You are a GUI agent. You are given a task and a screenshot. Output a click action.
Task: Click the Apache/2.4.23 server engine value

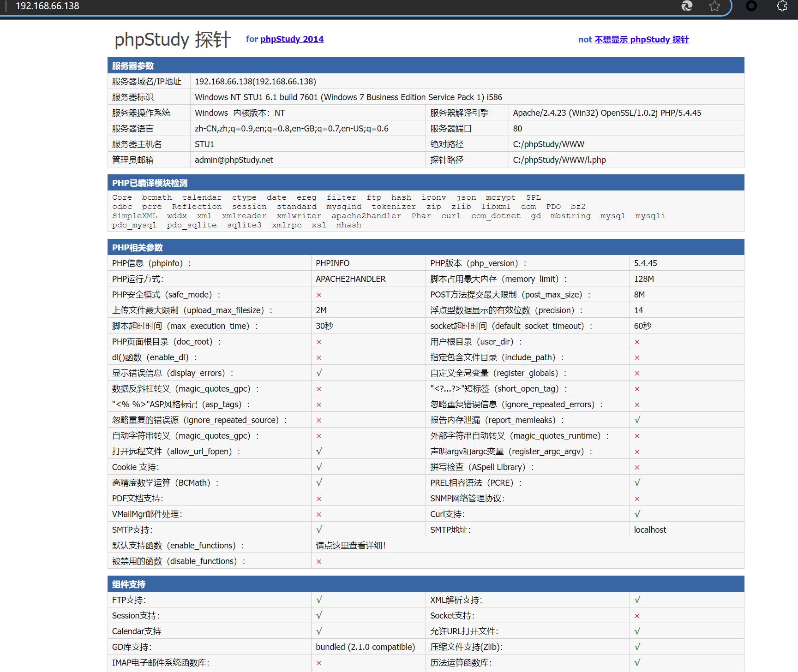(x=607, y=113)
